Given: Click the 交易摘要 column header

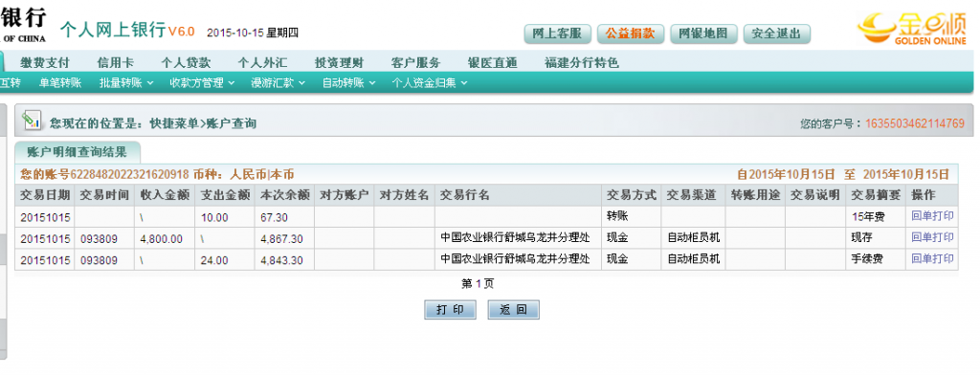Looking at the screenshot, I should click(876, 195).
